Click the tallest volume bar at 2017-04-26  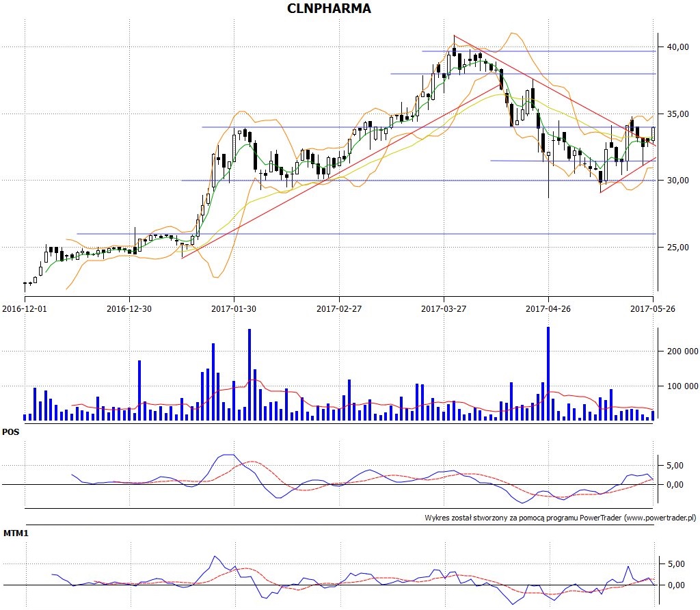(x=548, y=373)
